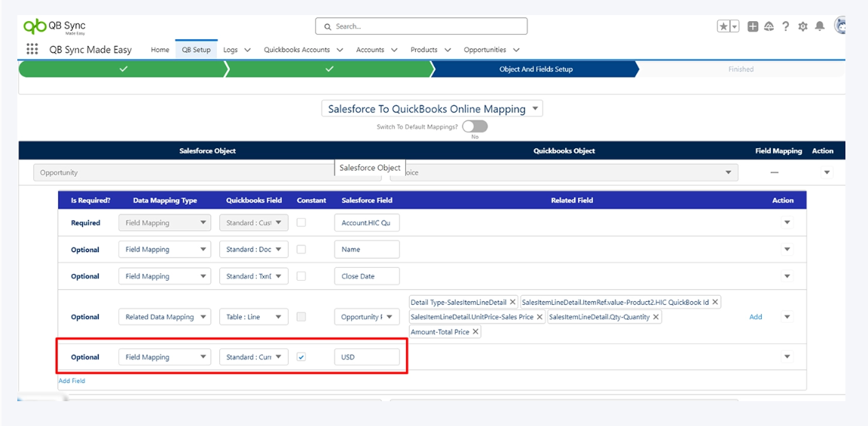868x426 pixels.
Task: Open the Table : Line Quickbooks field dropdown
Action: point(253,317)
